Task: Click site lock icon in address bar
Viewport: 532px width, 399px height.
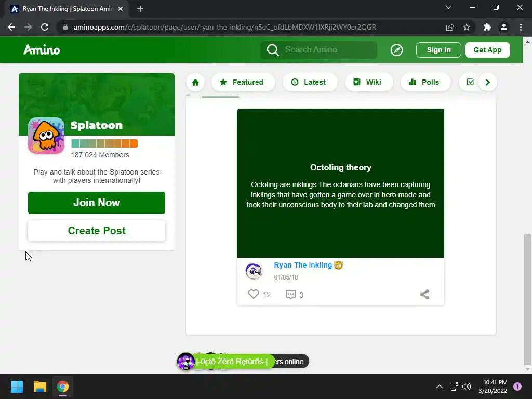Action: [65, 27]
